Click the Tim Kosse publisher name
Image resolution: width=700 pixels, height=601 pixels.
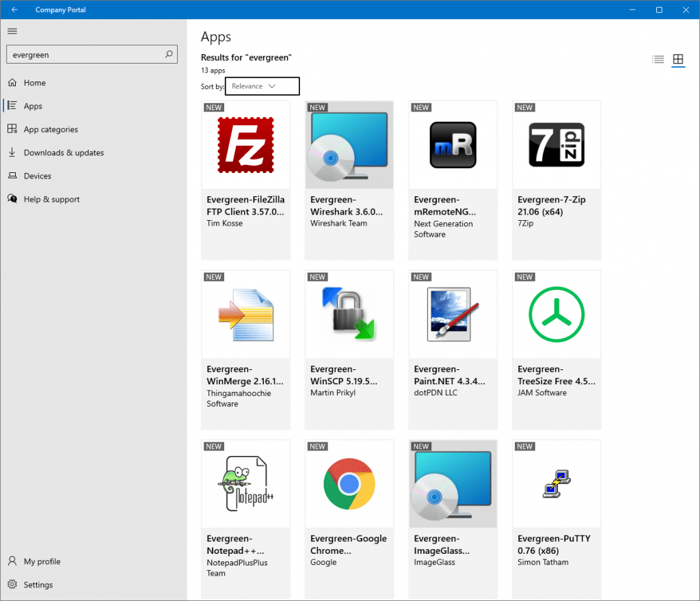coord(224,224)
